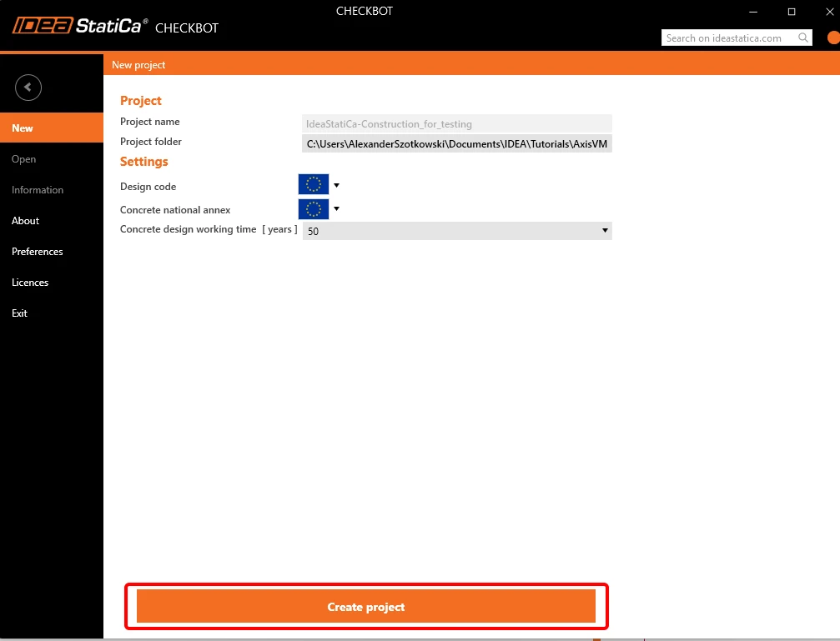Select the Open sidebar item
Image resolution: width=840 pixels, height=641 pixels.
52,159
